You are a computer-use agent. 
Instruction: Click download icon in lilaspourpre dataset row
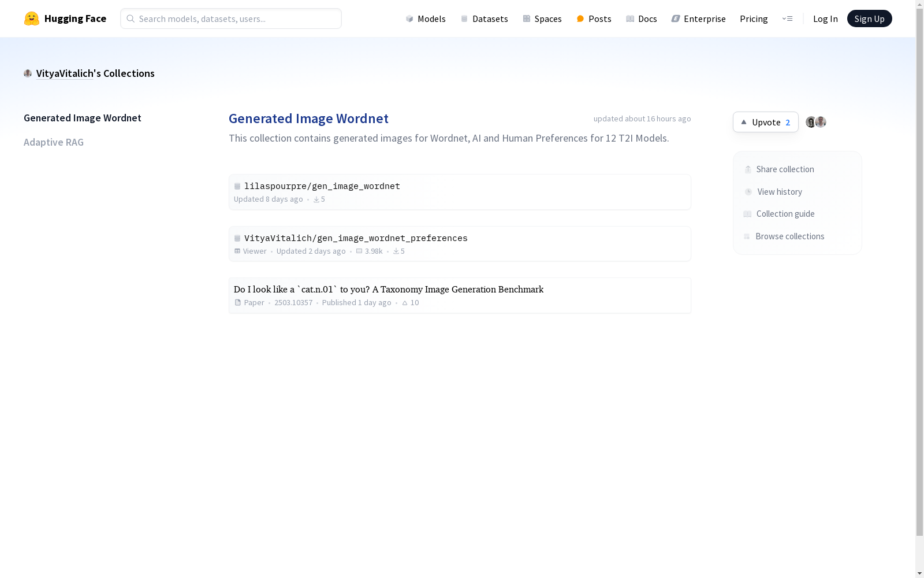316,199
